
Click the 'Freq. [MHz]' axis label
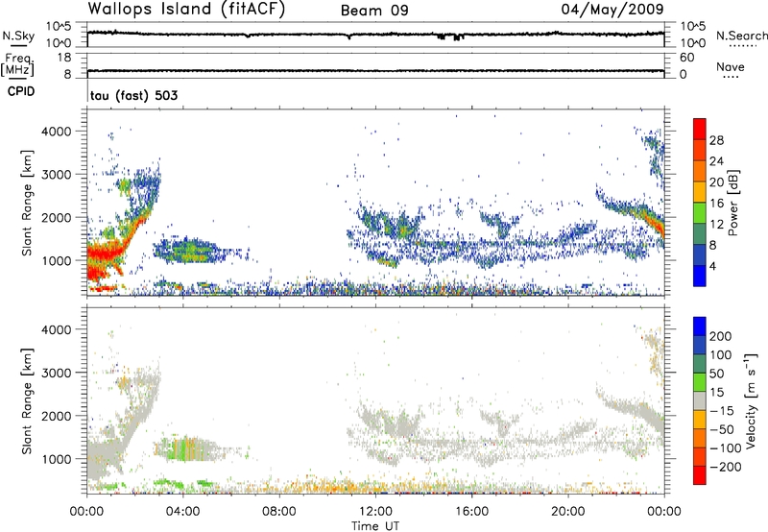[17, 64]
